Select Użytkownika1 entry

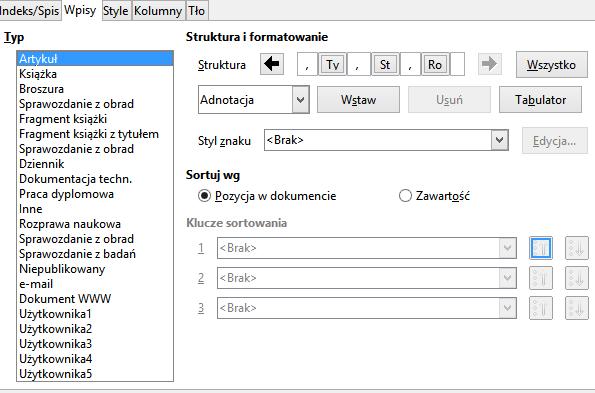click(95, 314)
